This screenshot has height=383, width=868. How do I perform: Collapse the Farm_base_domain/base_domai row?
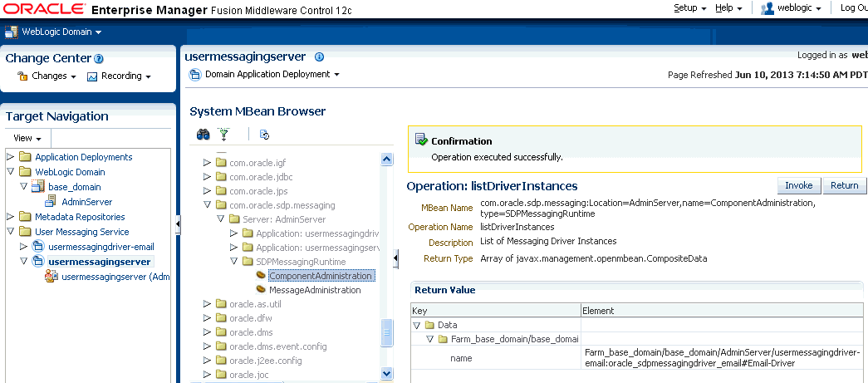(430, 339)
